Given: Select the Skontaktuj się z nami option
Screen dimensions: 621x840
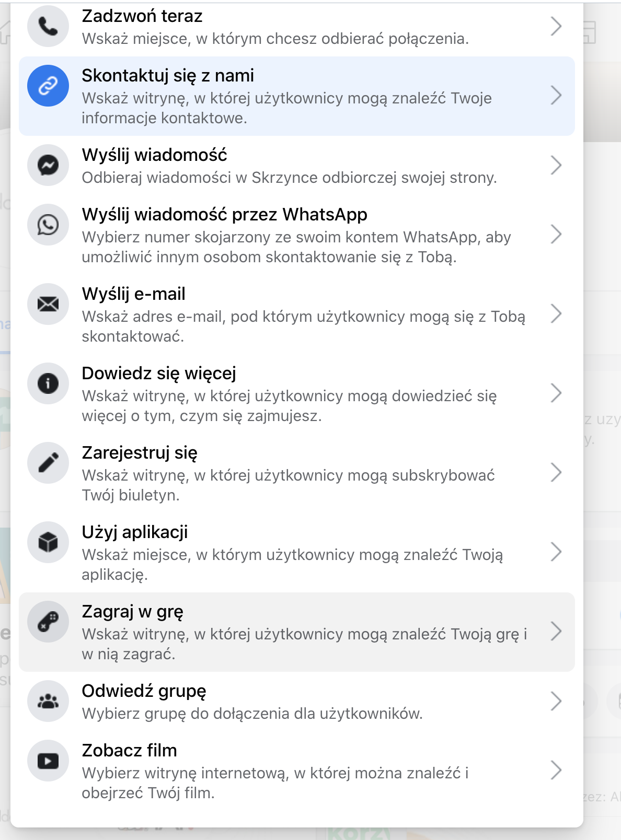Looking at the screenshot, I should [297, 96].
